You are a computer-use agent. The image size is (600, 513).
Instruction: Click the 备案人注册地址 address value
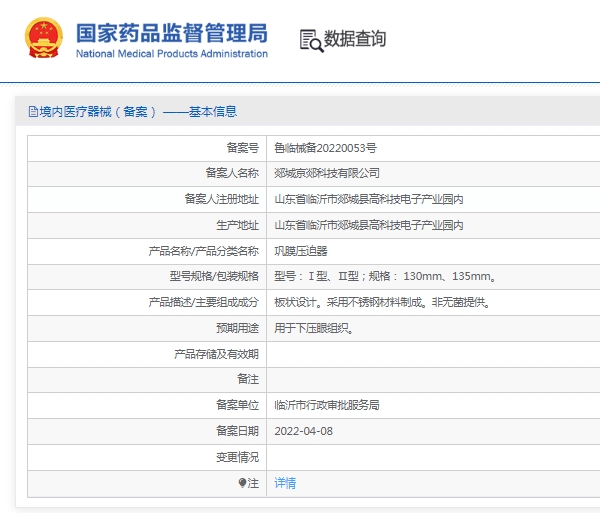(369, 199)
